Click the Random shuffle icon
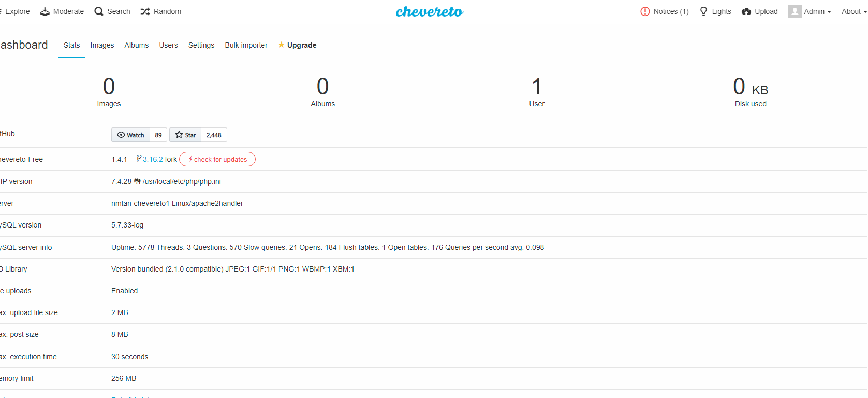868x398 pixels. click(145, 11)
